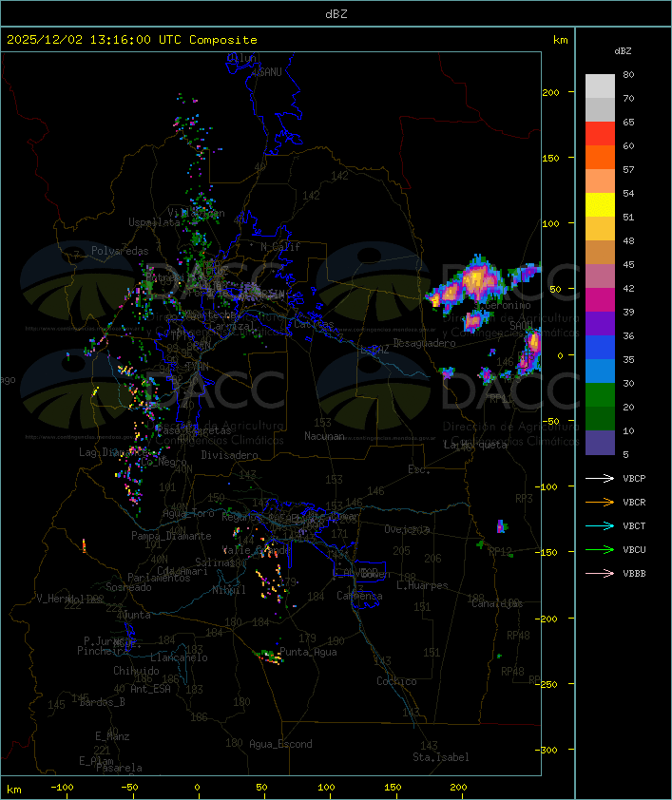Click the dBZ heading above the color scale
Screen dimensions: 672x800
tap(623, 51)
